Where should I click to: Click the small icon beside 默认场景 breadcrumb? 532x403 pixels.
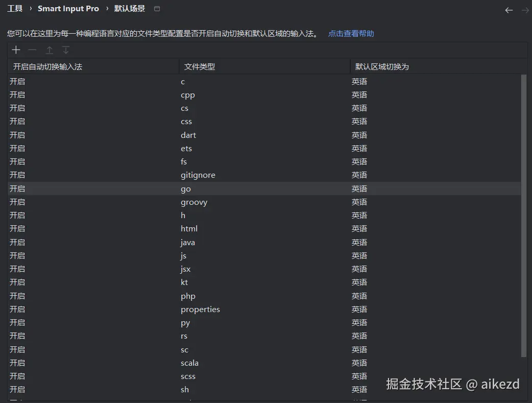click(x=157, y=8)
